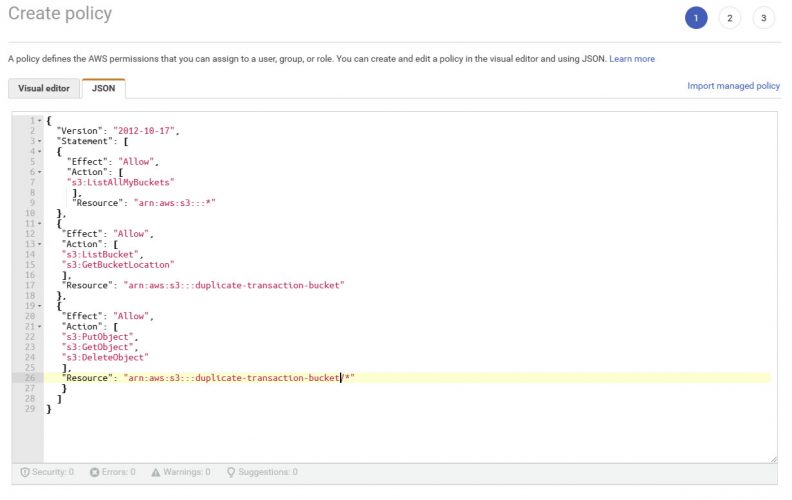Select the JSON tab

104,88
